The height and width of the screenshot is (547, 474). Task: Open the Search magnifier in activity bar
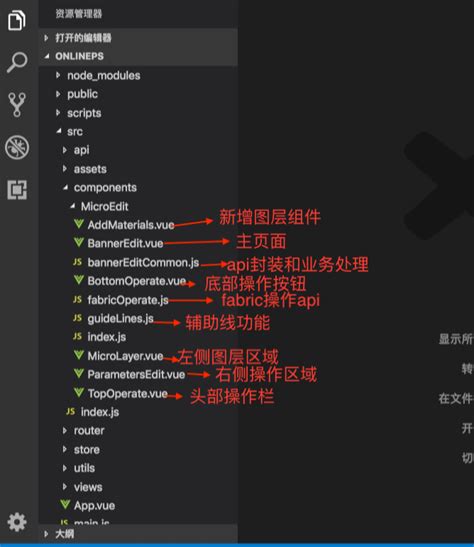(17, 62)
